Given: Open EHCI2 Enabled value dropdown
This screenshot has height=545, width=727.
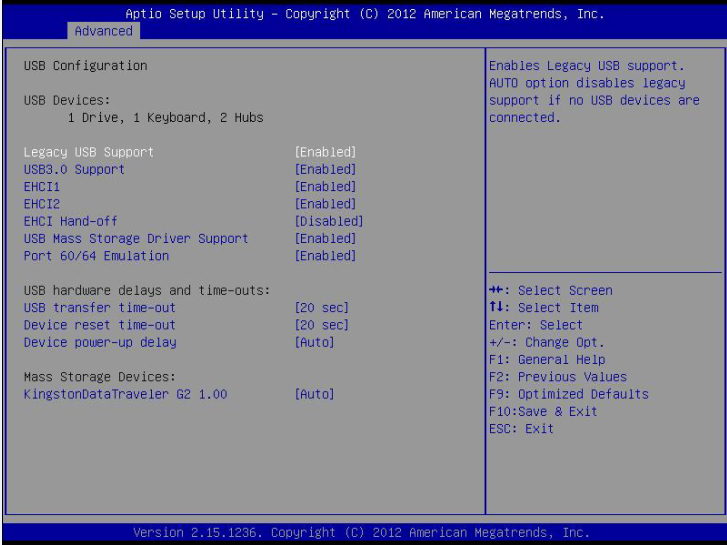Looking at the screenshot, I should point(325,204).
